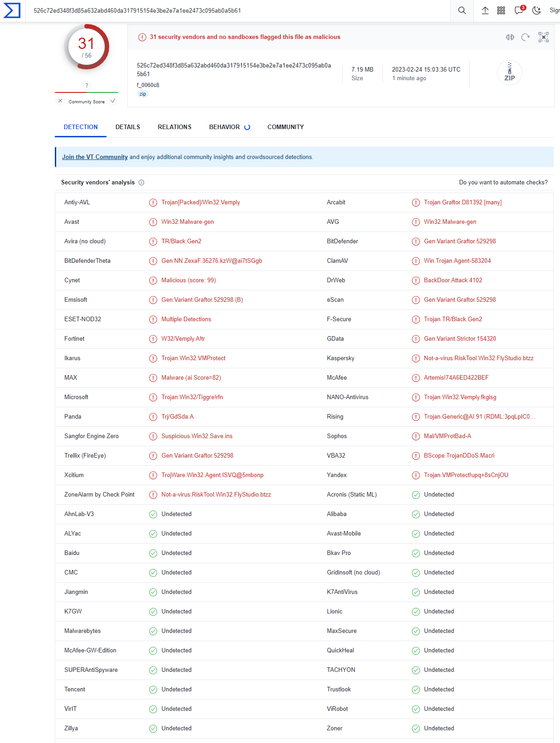Click Trojan.Graftor.D81392 [many] result

pos(463,203)
